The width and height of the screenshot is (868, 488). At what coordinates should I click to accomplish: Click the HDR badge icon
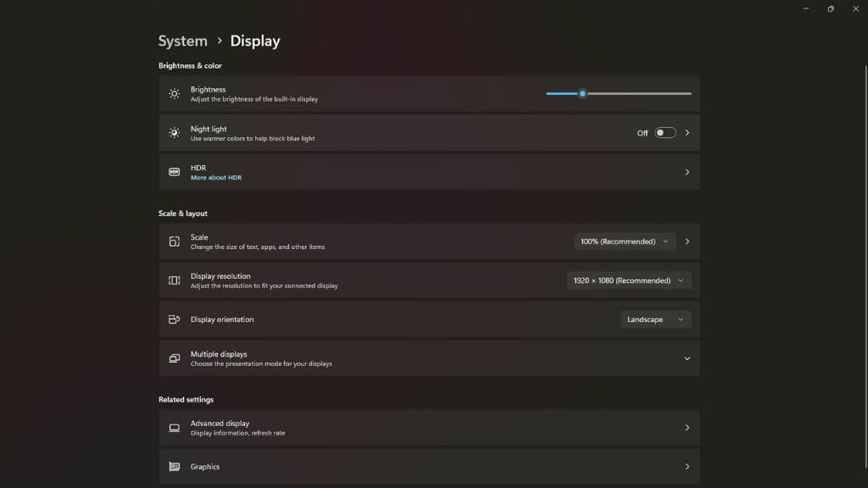pos(174,172)
